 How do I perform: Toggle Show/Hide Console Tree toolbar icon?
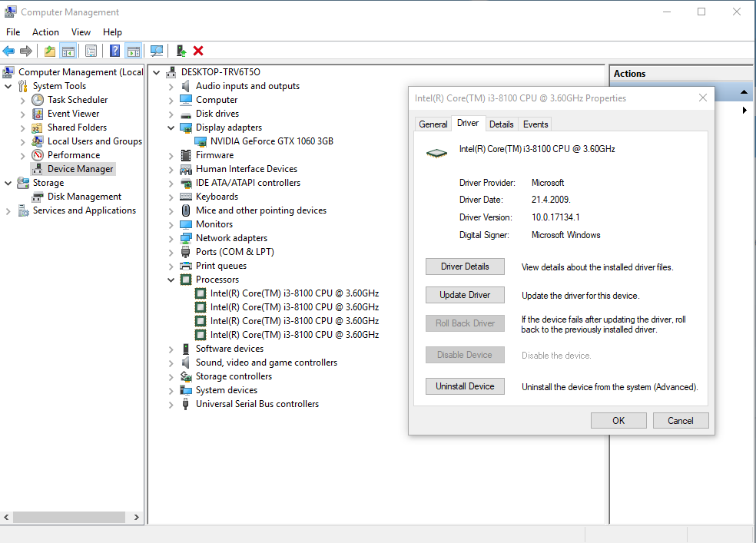[68, 51]
